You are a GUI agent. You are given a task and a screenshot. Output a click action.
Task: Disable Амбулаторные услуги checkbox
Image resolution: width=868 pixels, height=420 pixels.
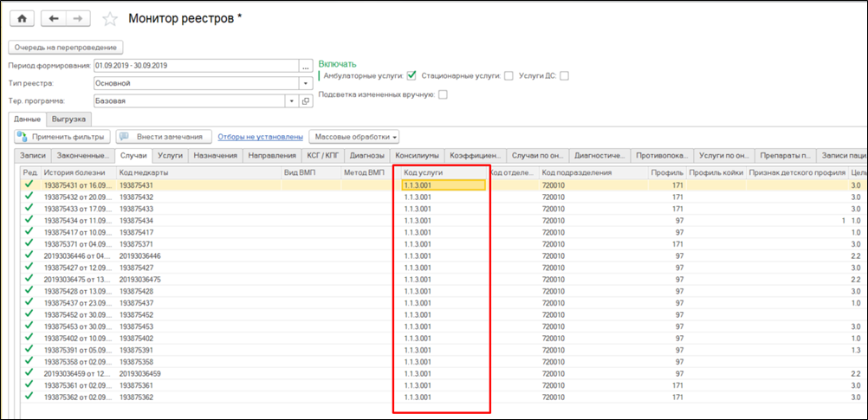[411, 76]
